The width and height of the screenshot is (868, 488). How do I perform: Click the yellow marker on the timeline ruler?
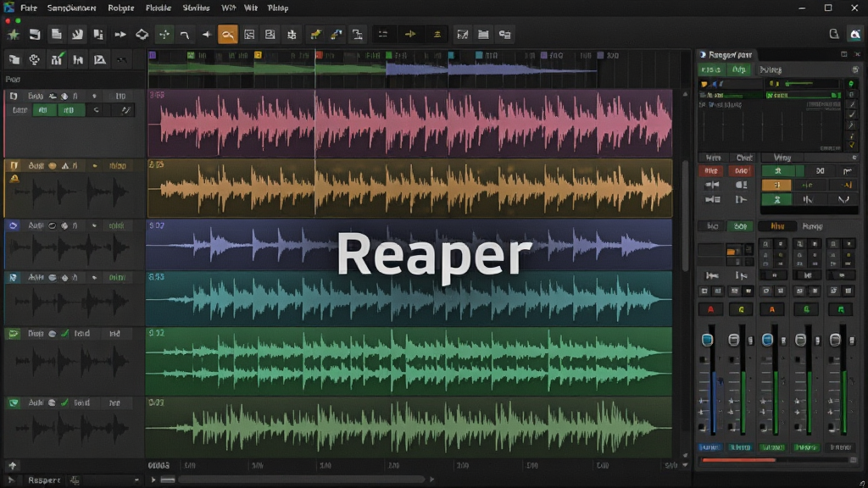pyautogui.click(x=258, y=55)
